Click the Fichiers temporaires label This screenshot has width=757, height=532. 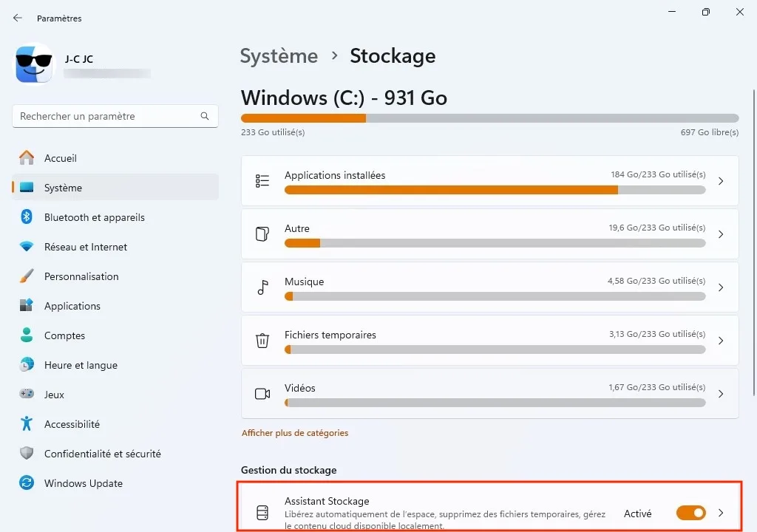point(330,335)
